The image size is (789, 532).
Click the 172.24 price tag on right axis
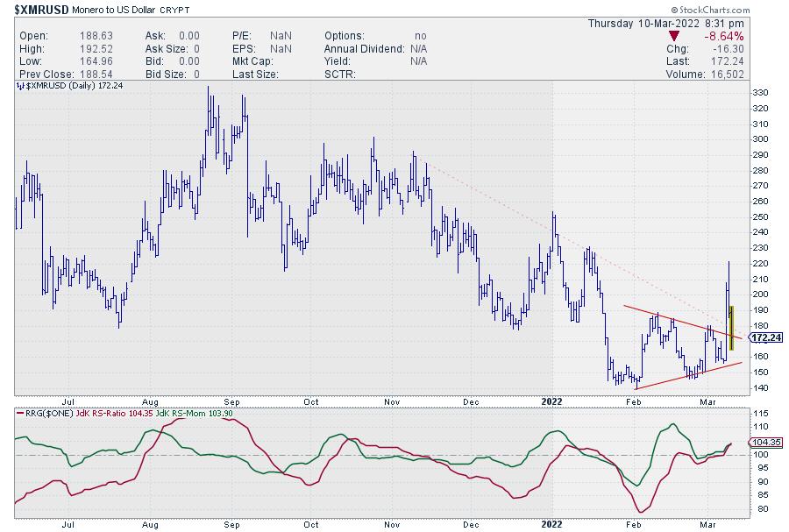766,337
